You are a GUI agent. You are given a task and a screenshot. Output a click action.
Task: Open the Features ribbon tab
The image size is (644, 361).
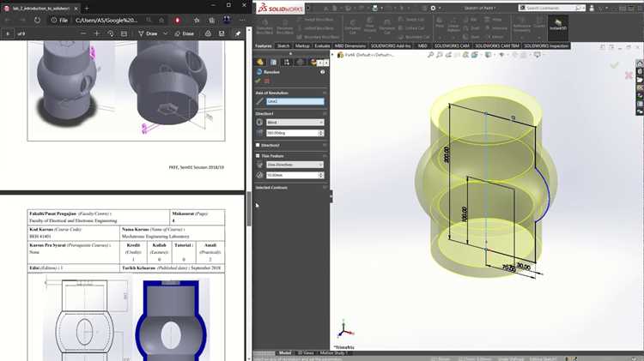264,46
